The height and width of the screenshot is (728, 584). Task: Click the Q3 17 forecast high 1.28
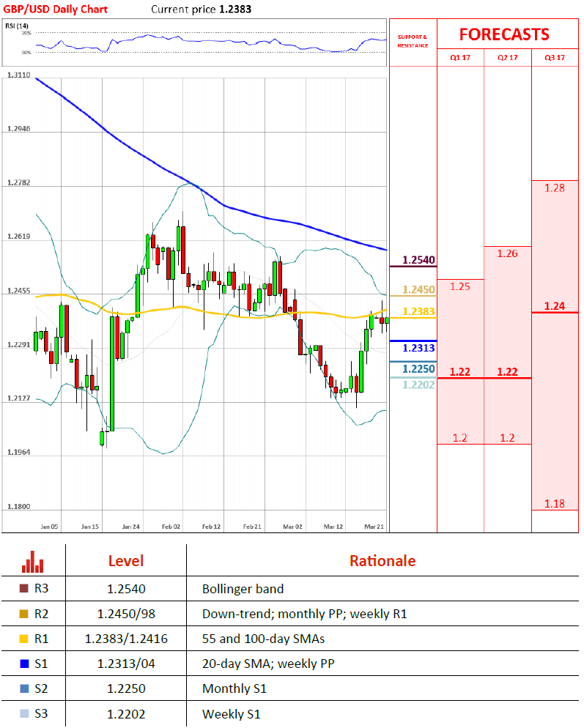(555, 188)
